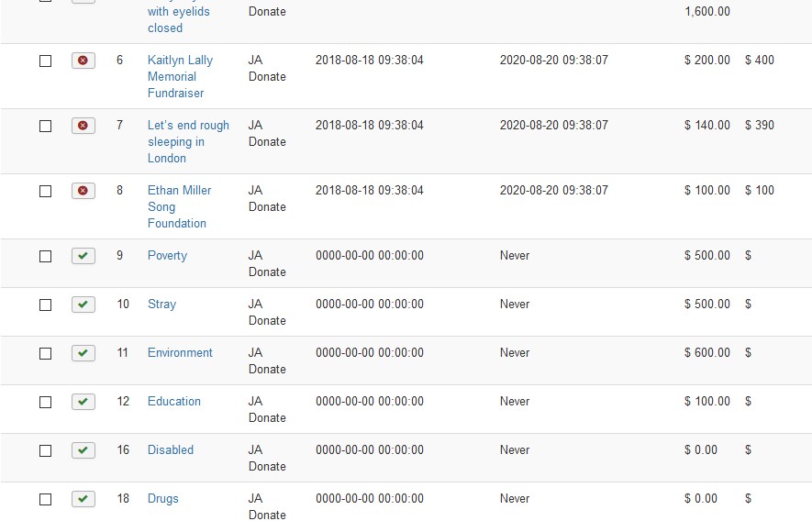Toggle the published status icon for Environment
The width and height of the screenshot is (812, 521).
(83, 353)
